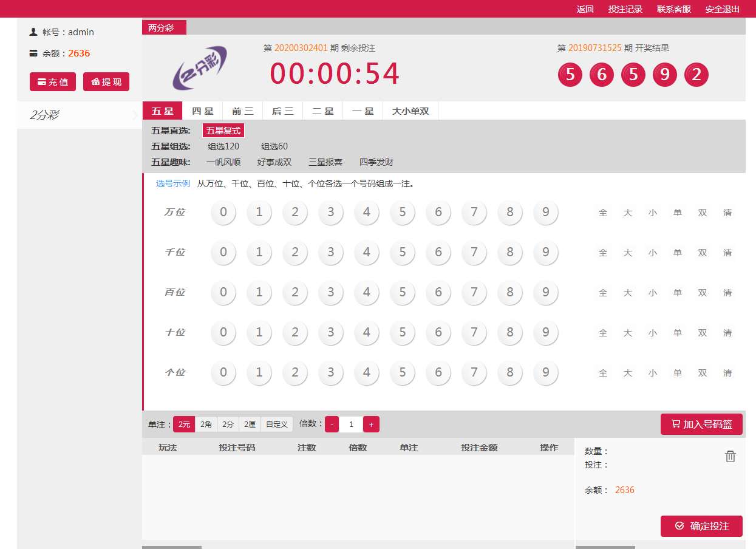Add selection with 加入号码篮 button

[x=701, y=424]
